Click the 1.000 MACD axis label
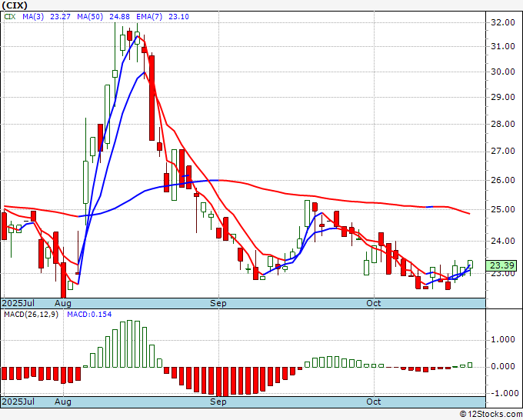The image size is (523, 420). [x=503, y=339]
